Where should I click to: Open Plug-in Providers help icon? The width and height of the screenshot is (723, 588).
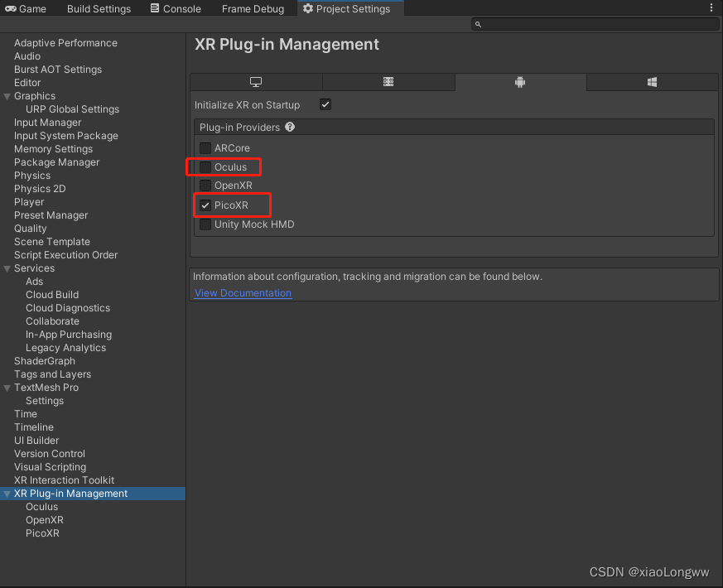tap(290, 127)
